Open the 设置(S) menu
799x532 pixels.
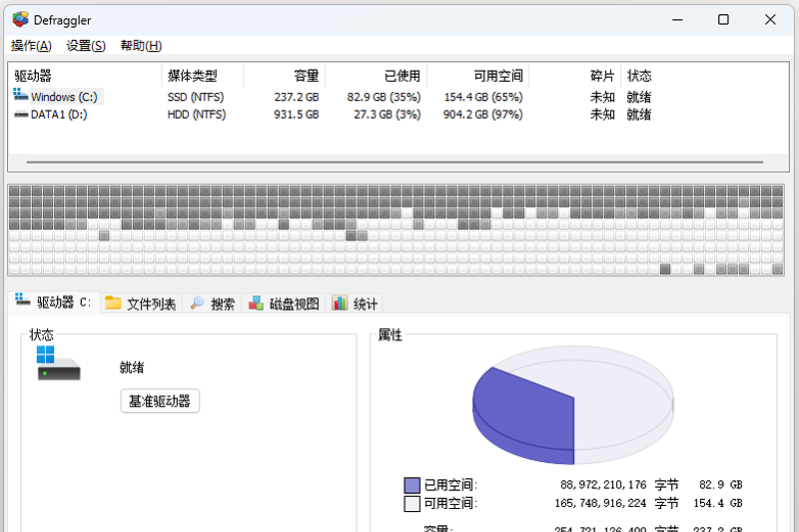click(x=86, y=46)
